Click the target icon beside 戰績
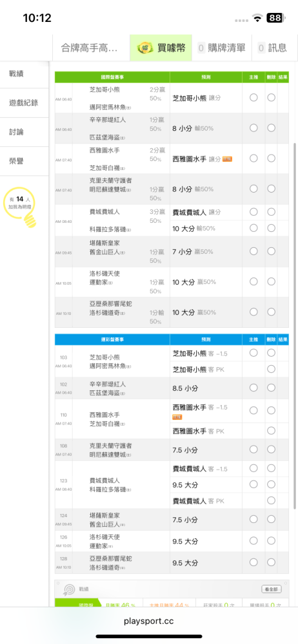 click(x=68, y=589)
